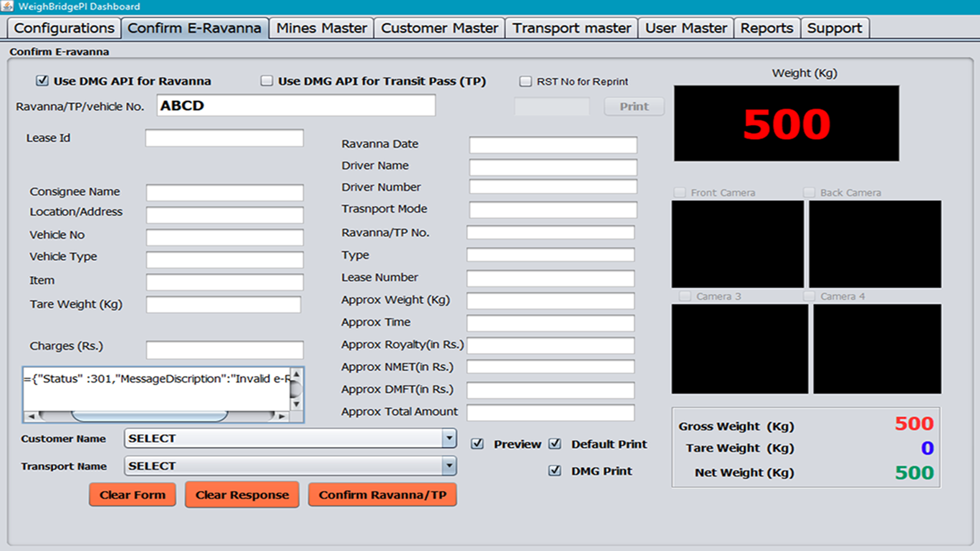Go to the Configurations tab
Viewport: 980px width, 551px height.
tap(64, 28)
